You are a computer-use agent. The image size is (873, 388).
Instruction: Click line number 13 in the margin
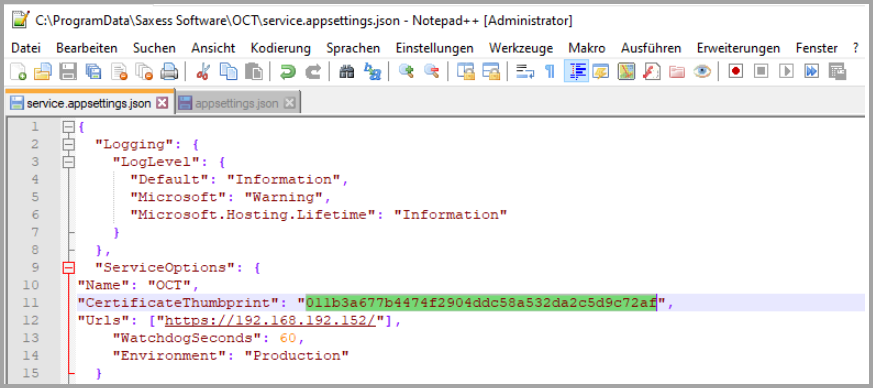pos(32,338)
